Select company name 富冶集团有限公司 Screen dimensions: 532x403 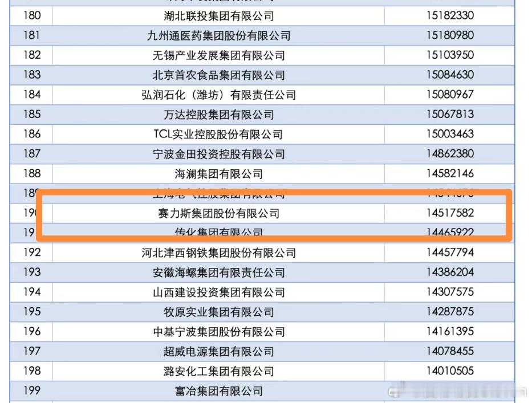[219, 391]
